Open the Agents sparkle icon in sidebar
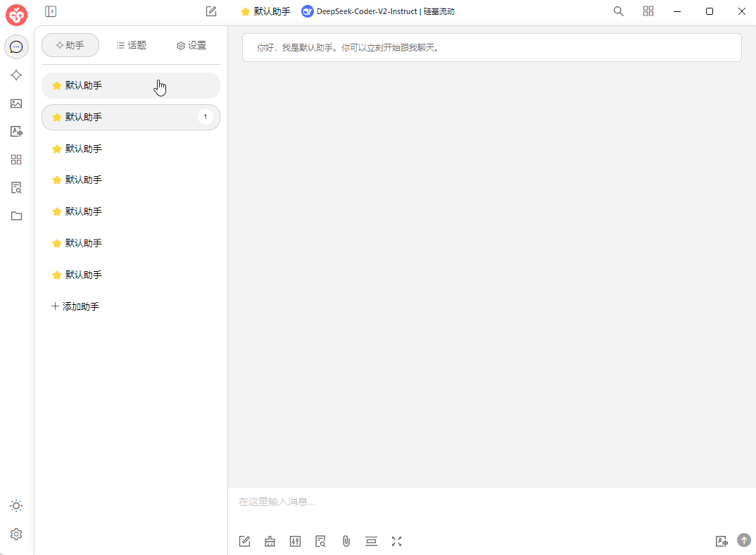This screenshot has height=555, width=756. (x=16, y=75)
